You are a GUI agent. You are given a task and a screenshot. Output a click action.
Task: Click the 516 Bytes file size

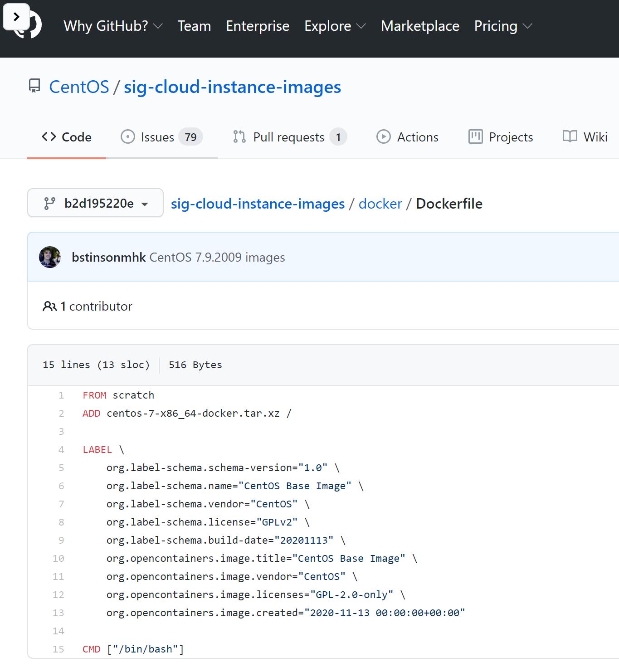coord(195,365)
